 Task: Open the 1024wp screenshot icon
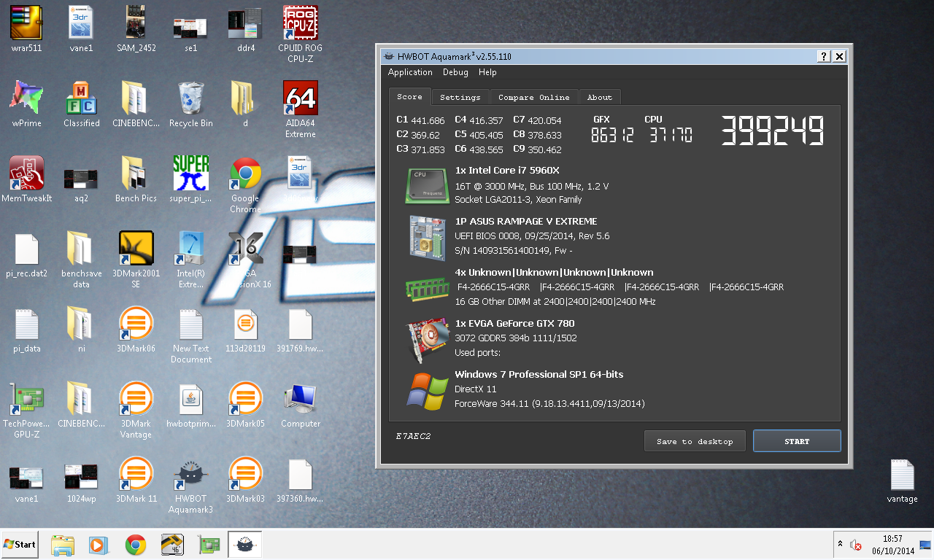click(x=81, y=476)
